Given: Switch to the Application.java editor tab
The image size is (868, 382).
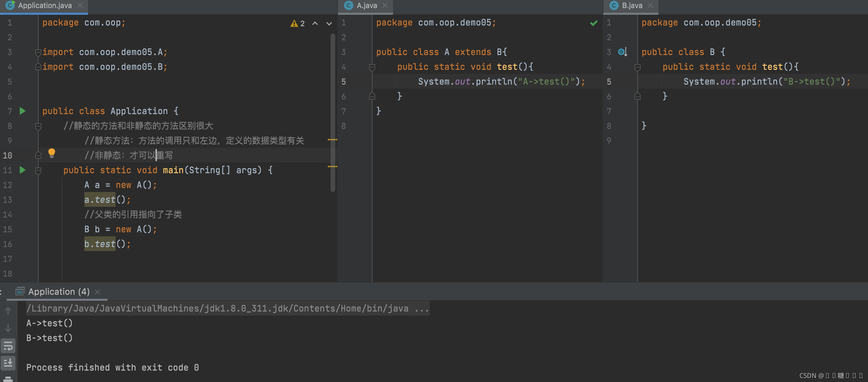Looking at the screenshot, I should (44, 5).
